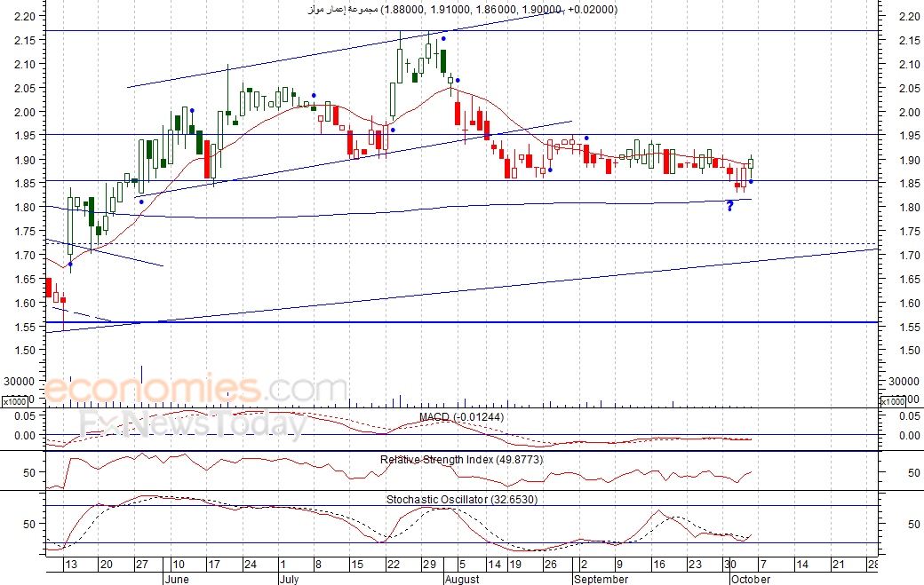Image resolution: width=924 pixels, height=585 pixels.
Task: Click 1.85 on the right price axis
Action: tap(909, 184)
